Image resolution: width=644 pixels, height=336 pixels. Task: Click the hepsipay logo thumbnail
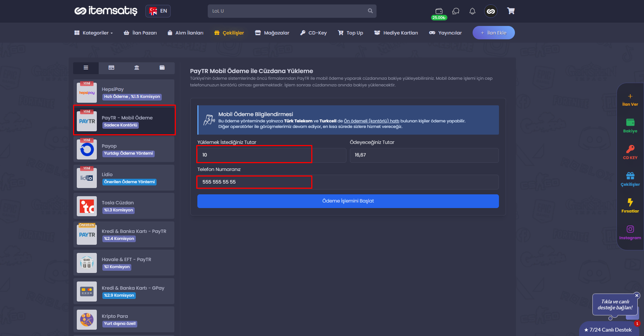click(x=87, y=93)
